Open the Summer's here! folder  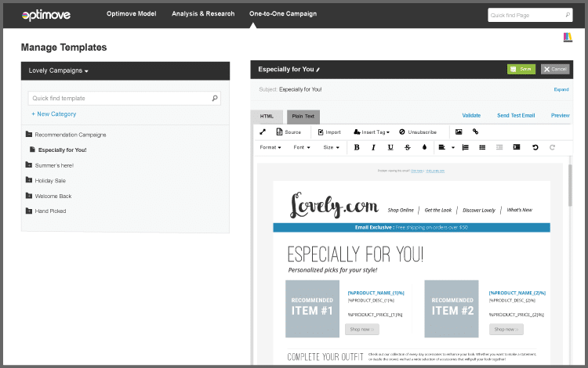(49, 165)
